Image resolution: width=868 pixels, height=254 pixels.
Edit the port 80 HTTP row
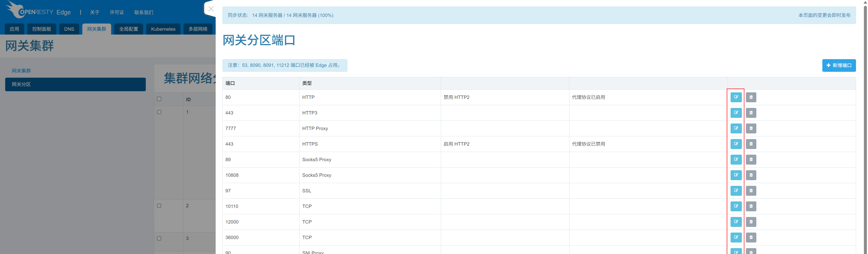click(736, 97)
